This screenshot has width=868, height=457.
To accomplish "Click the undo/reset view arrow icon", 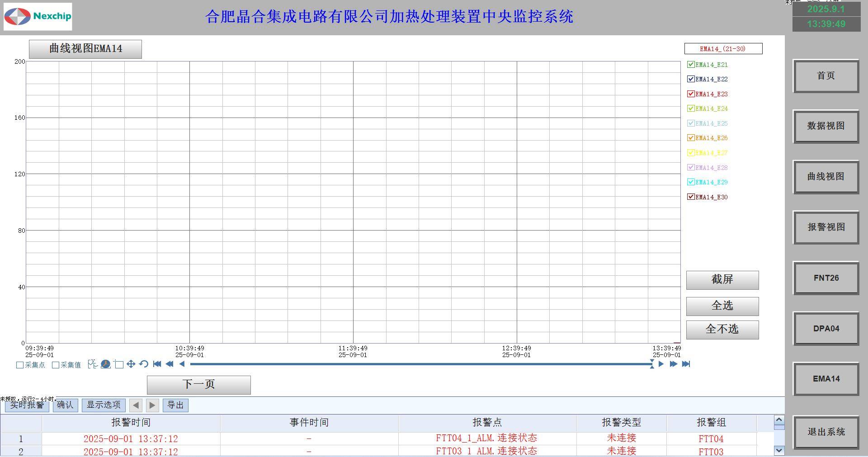I will click(144, 364).
